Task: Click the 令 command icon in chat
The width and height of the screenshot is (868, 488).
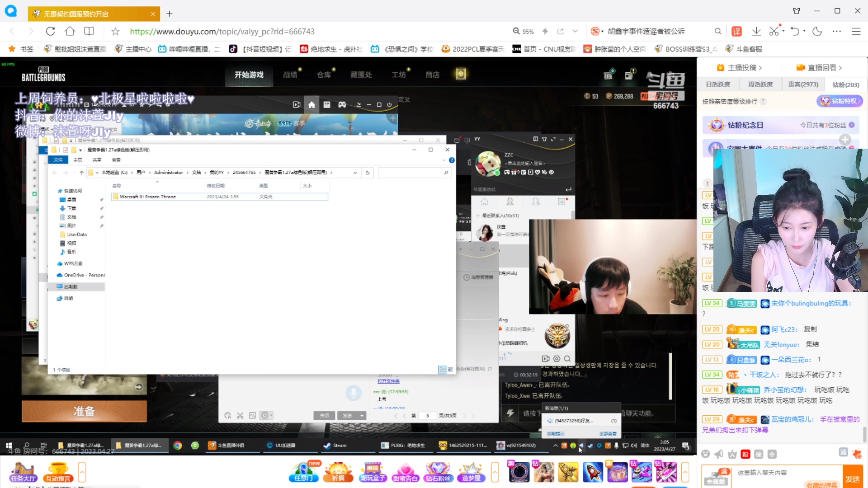Action: click(x=772, y=454)
